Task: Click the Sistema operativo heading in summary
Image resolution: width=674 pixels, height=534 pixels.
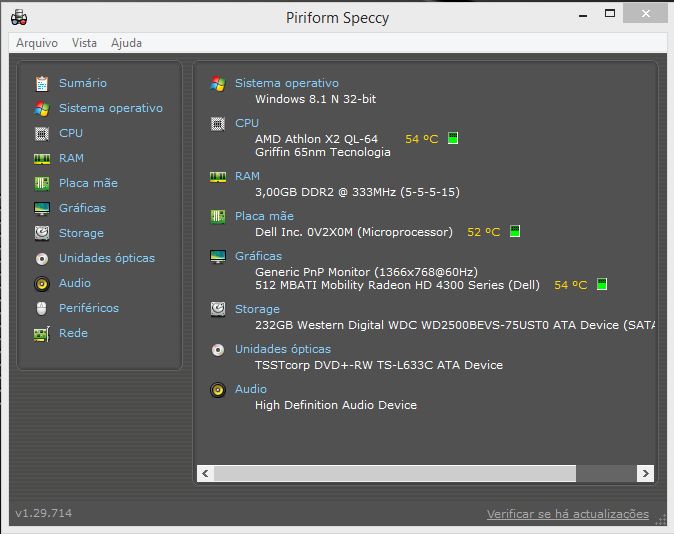Action: (x=287, y=83)
